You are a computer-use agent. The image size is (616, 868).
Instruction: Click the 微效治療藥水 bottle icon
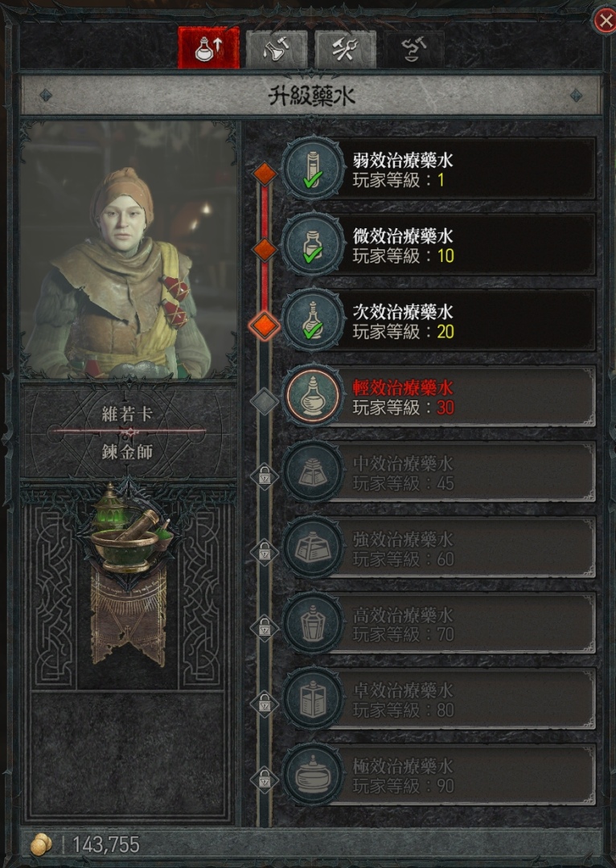pyautogui.click(x=313, y=244)
